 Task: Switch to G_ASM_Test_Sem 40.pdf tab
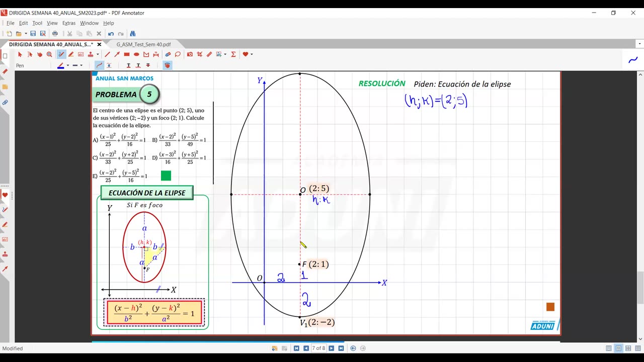[x=143, y=44]
